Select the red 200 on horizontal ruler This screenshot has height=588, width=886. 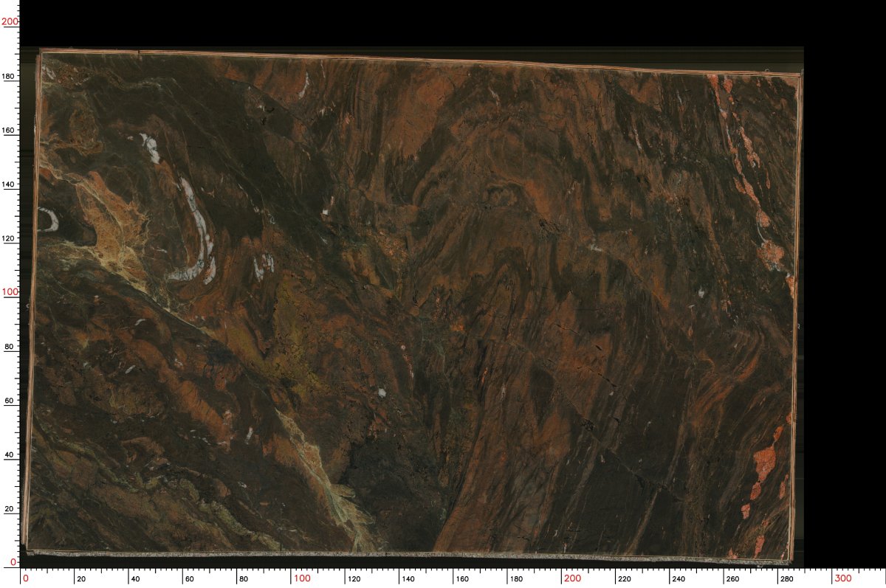click(x=572, y=578)
